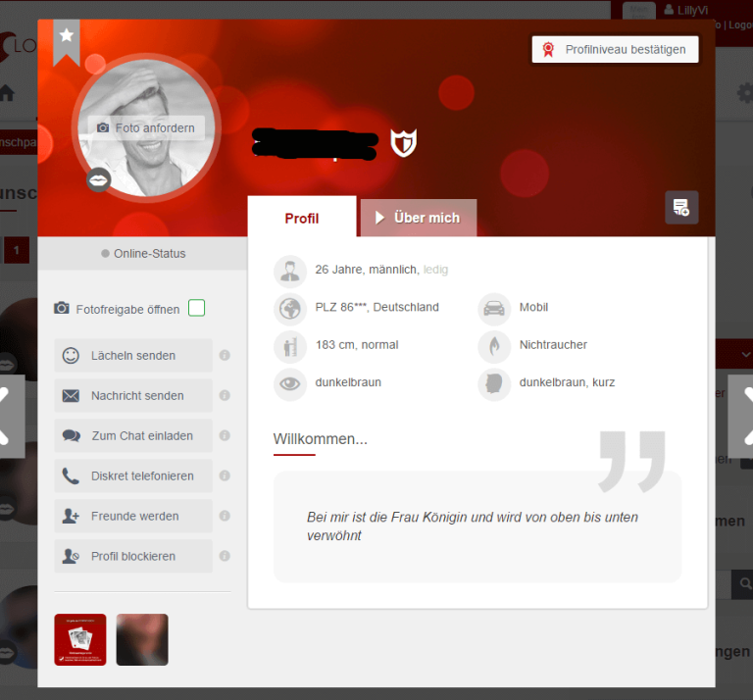Open the note icon in profile header
The height and width of the screenshot is (700, 753).
click(x=681, y=207)
